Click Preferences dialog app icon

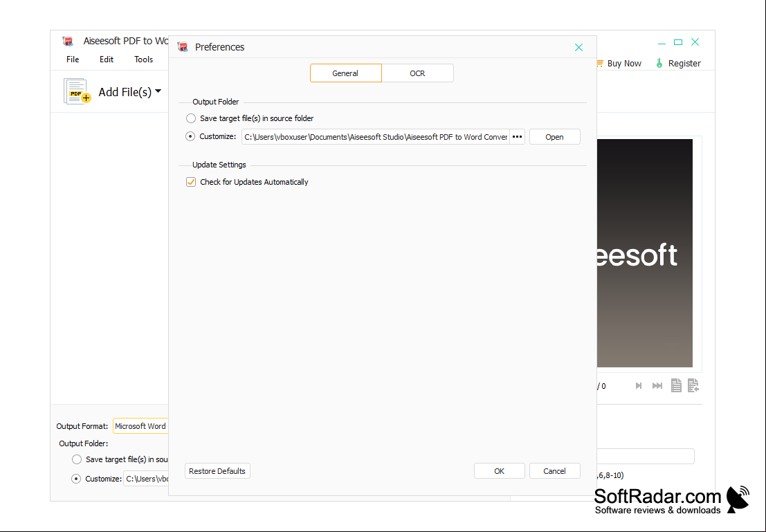point(183,47)
